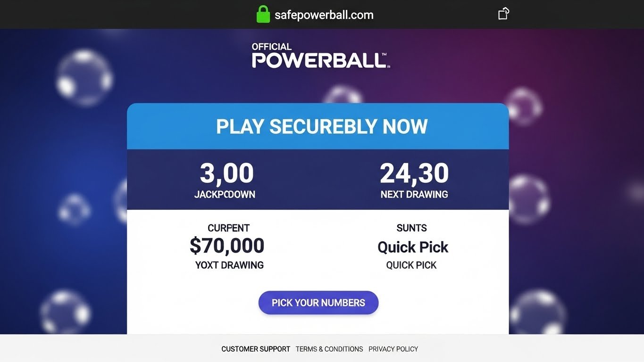This screenshot has width=644, height=362.
Task: Open the Terms & Conditions link
Action: point(329,349)
